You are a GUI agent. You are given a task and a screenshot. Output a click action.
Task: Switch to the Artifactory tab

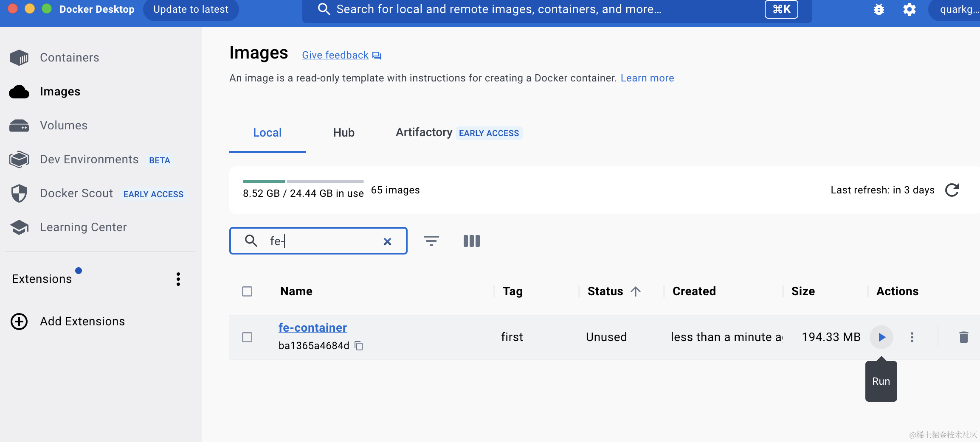424,133
